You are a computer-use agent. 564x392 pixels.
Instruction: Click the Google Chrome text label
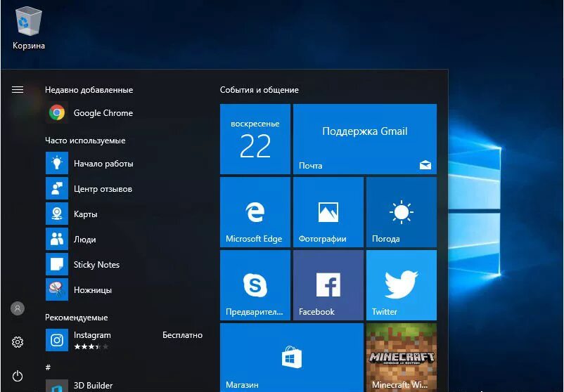coord(103,113)
